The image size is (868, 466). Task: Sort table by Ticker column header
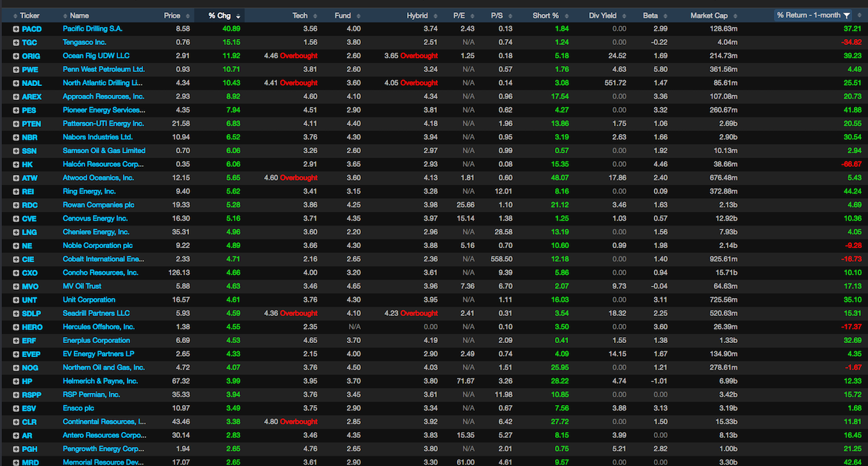29,15
